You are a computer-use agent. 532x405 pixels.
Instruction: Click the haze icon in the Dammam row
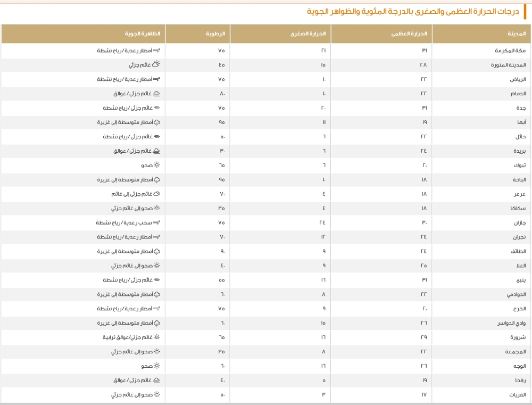point(156,94)
